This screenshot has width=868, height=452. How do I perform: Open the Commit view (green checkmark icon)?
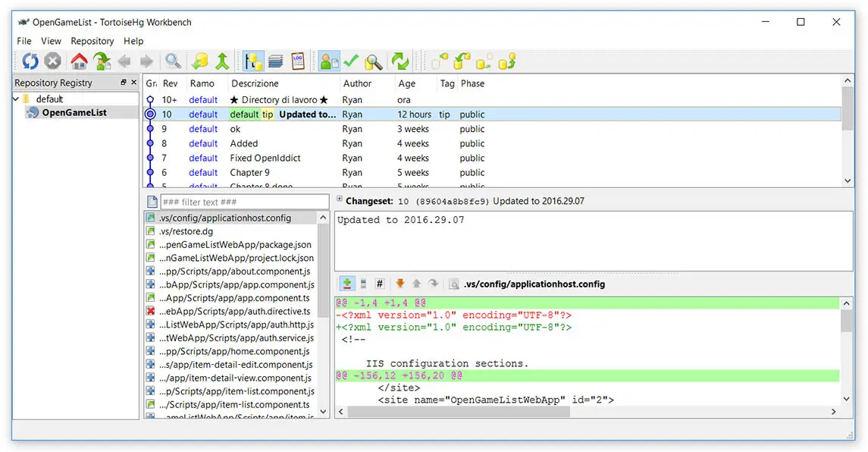350,61
